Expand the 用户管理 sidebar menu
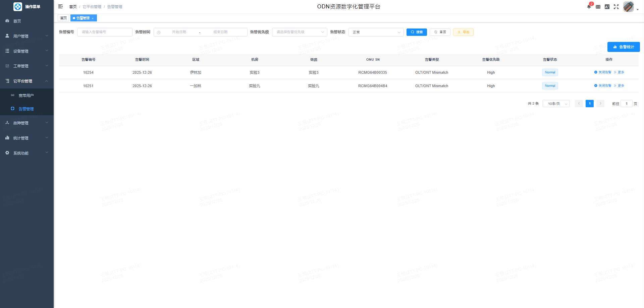Image resolution: width=644 pixels, height=308 pixels. point(27,36)
